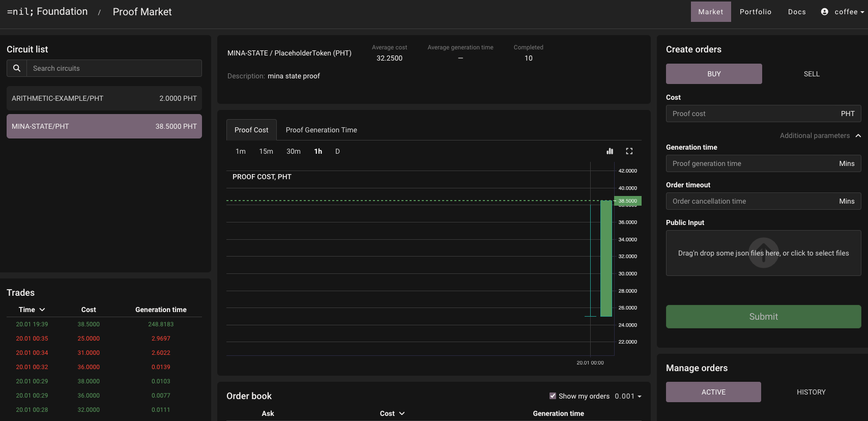Open the Portfolio page

756,12
